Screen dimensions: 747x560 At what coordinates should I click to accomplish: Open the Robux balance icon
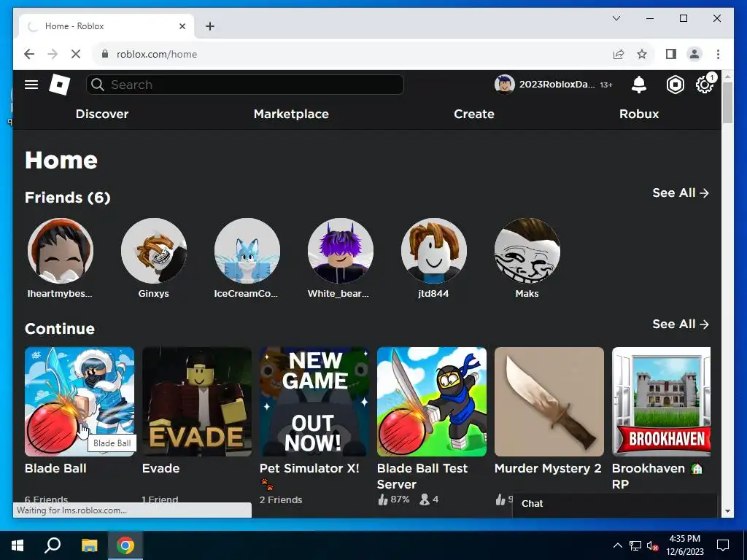675,85
